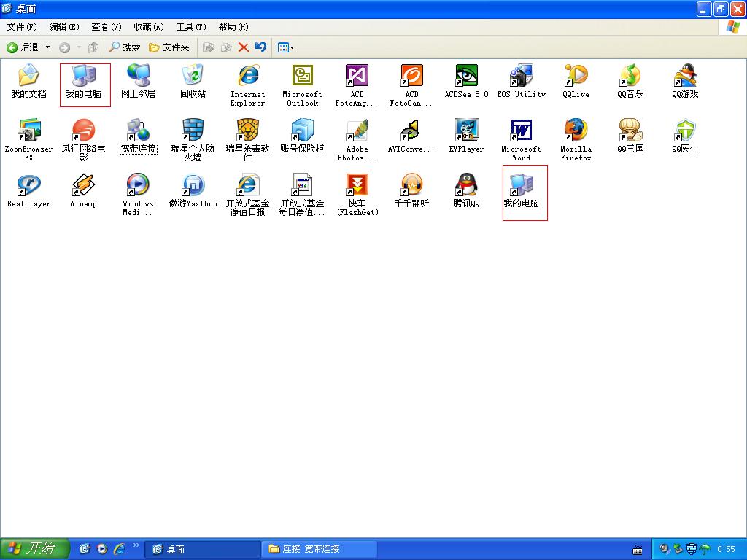Open the Internet Explorer desktop icon
Screen dimensions: 747x560
click(x=247, y=77)
